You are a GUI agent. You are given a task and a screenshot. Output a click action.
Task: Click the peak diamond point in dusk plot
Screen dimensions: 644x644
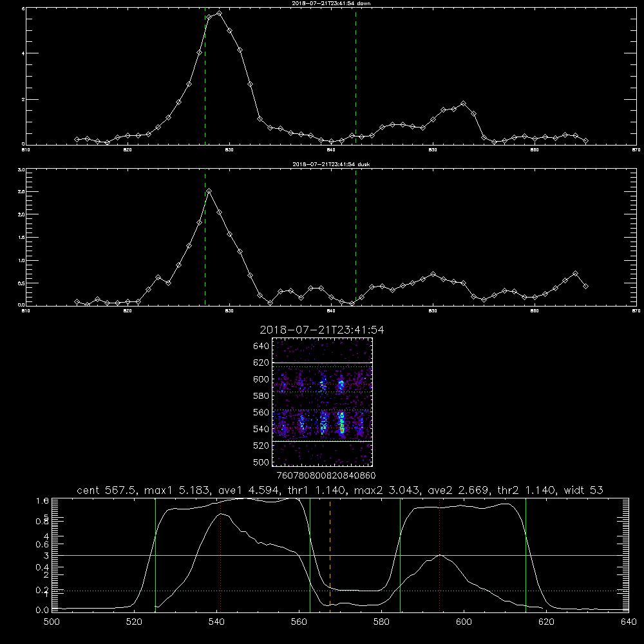tap(209, 191)
